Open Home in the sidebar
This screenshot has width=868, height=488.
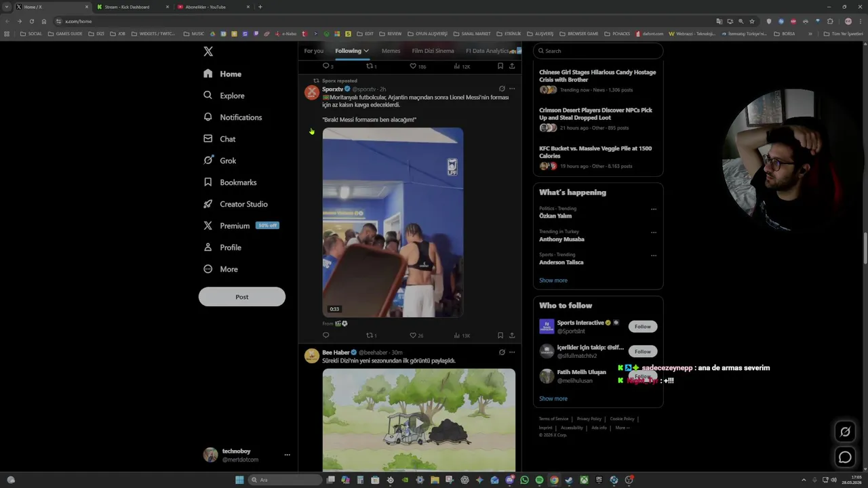pyautogui.click(x=222, y=74)
